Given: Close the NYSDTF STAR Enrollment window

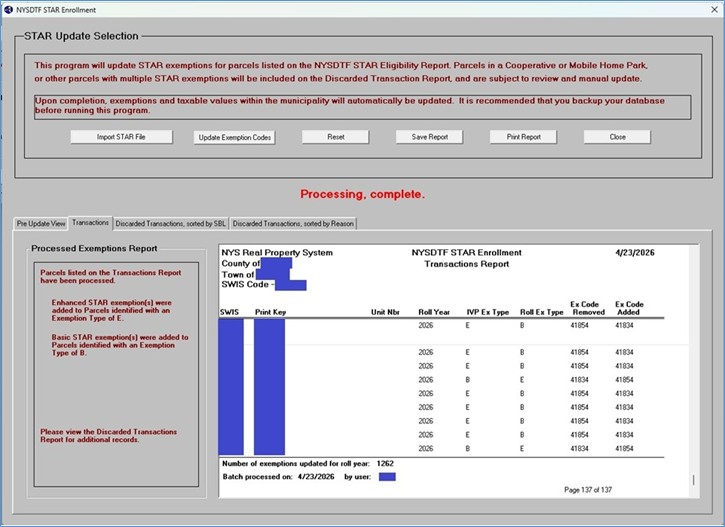Looking at the screenshot, I should tap(714, 10).
